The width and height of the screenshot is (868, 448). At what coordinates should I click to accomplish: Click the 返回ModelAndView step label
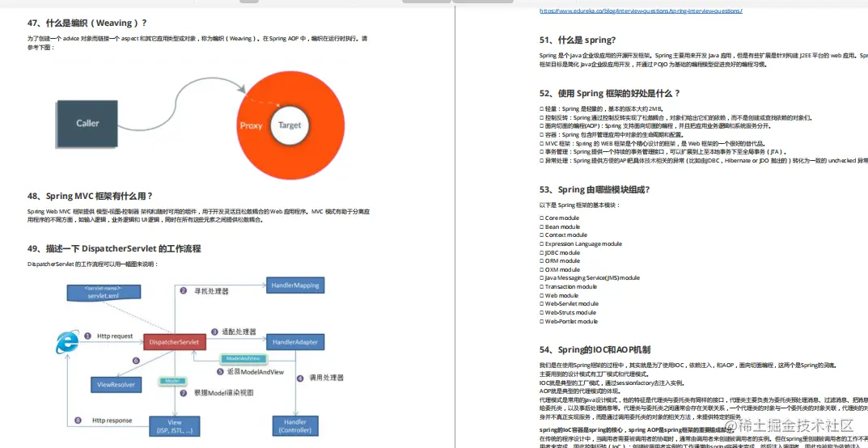(x=255, y=372)
